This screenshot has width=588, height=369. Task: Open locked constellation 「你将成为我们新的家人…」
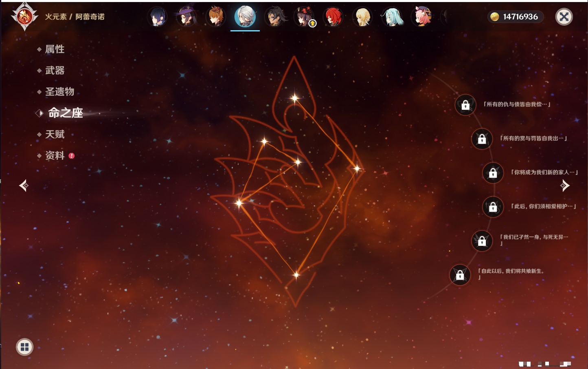coord(493,172)
